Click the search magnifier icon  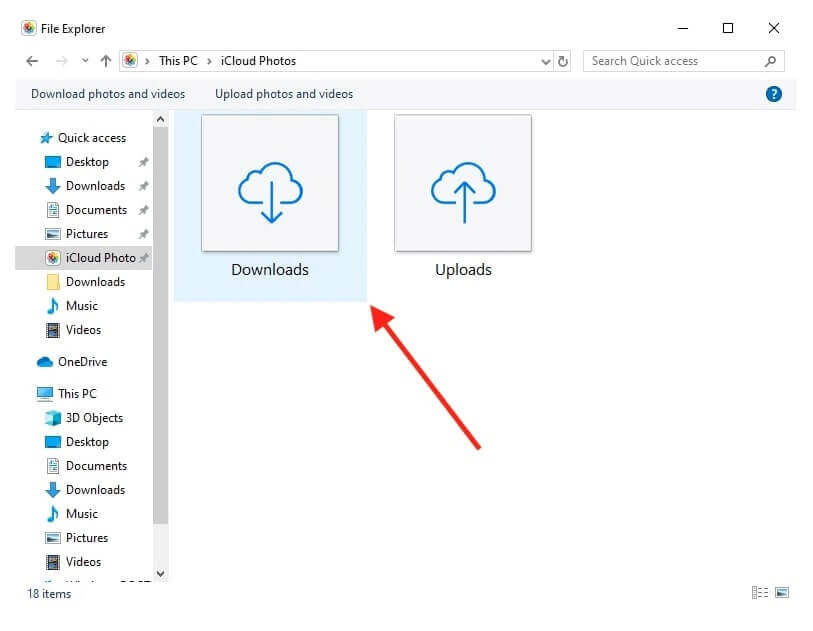pos(770,61)
